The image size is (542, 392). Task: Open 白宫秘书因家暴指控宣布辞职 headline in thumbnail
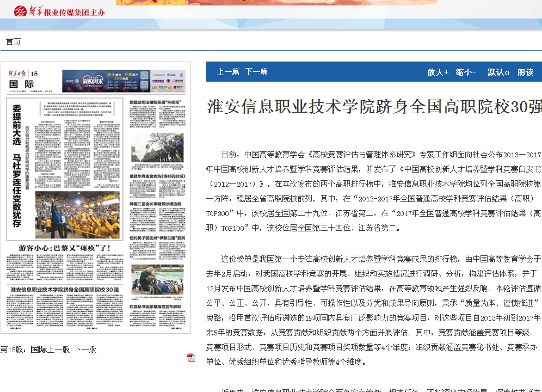156,307
